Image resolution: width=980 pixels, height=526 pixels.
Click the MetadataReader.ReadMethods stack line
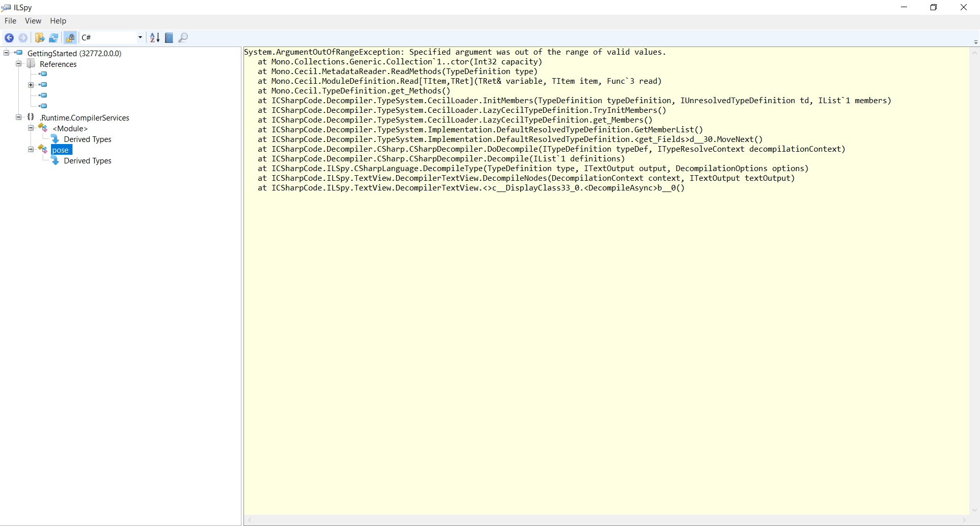[398, 71]
